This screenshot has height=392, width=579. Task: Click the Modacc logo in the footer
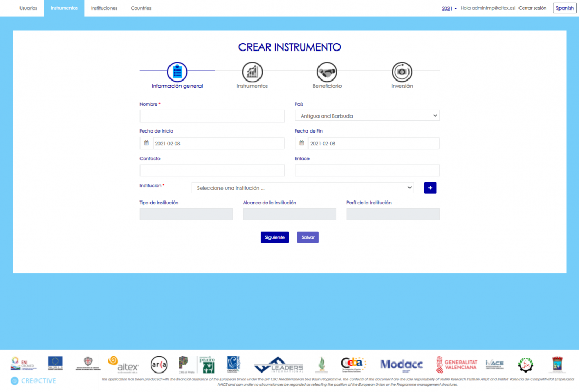coord(401,364)
